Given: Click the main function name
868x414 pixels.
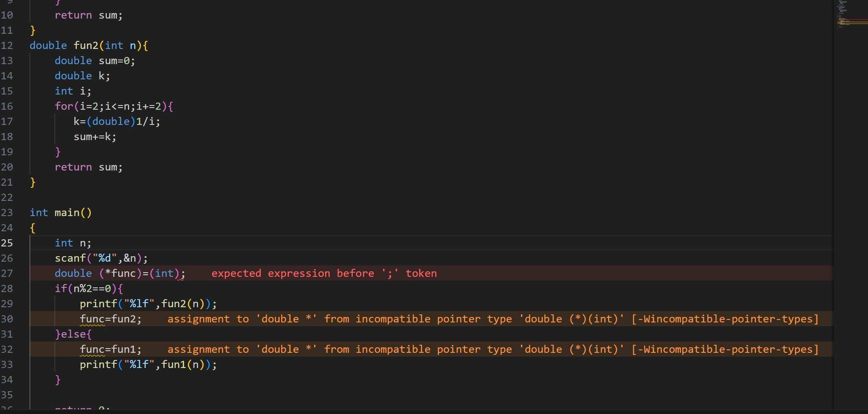Looking at the screenshot, I should coord(67,213).
